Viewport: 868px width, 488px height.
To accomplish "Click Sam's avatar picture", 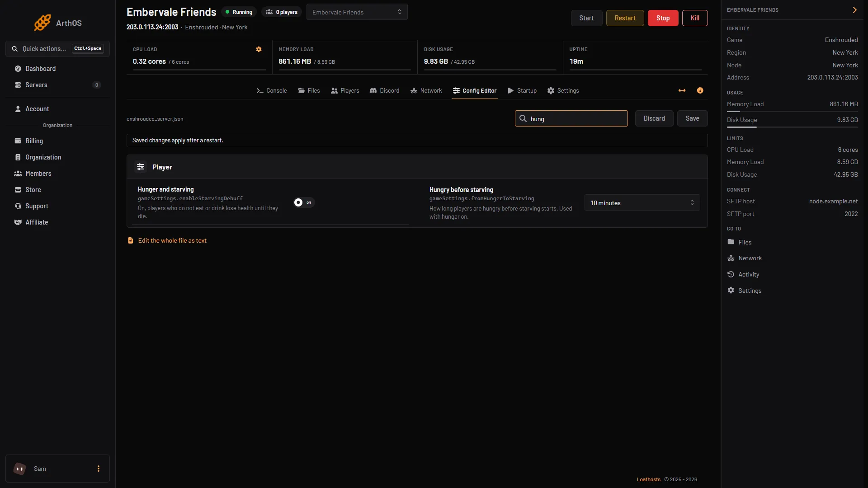I will (20, 469).
